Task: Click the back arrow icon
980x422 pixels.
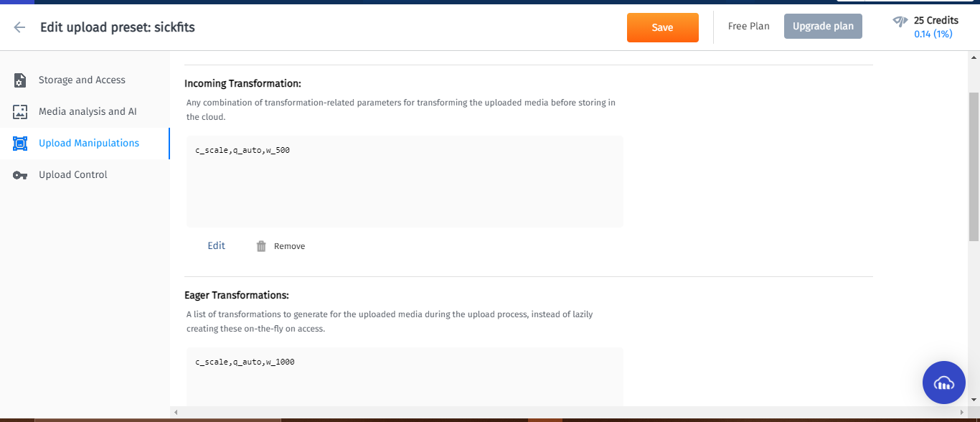Action: tap(19, 27)
